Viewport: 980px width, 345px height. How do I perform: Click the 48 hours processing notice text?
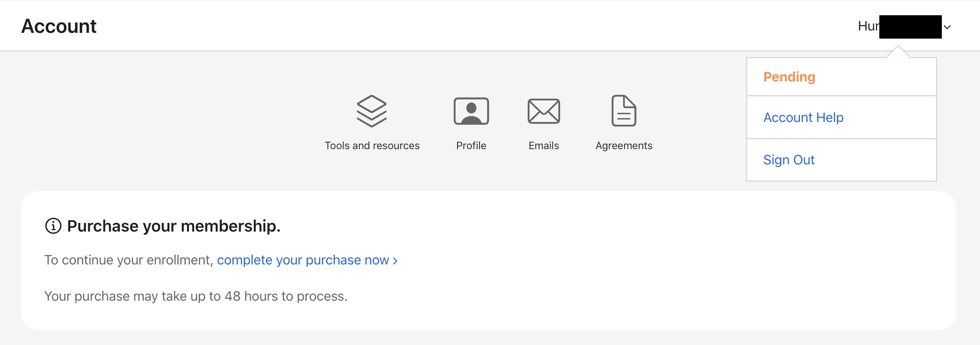[x=196, y=296]
